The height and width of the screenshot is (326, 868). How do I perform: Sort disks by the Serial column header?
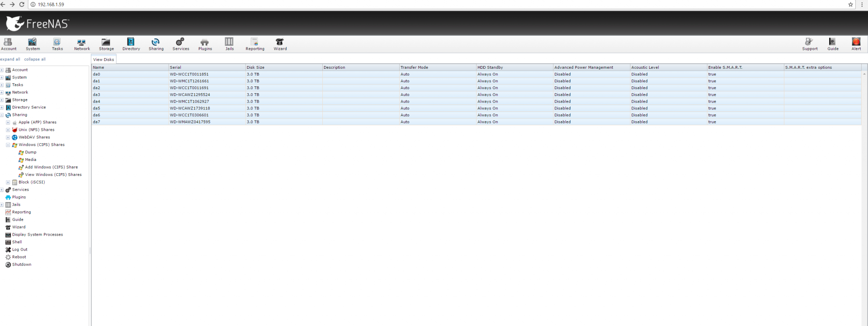point(207,67)
